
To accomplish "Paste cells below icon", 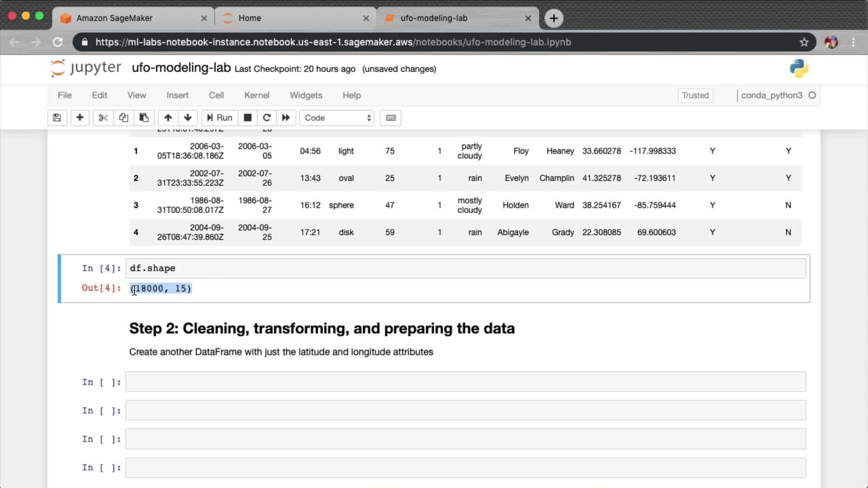I will (144, 118).
